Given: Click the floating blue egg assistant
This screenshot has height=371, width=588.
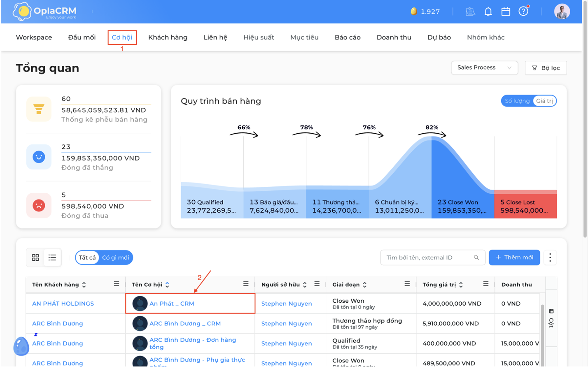Looking at the screenshot, I should tap(21, 346).
